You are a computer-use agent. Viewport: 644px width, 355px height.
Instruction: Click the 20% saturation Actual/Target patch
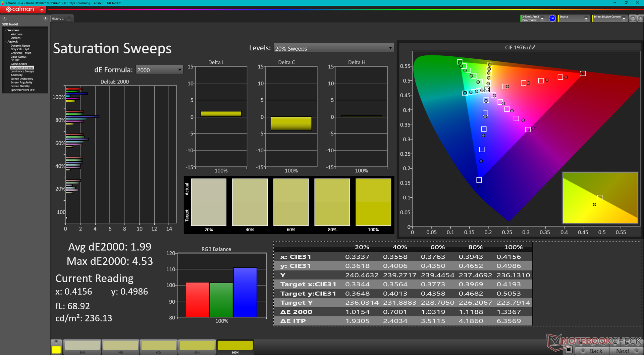pyautogui.click(x=209, y=202)
